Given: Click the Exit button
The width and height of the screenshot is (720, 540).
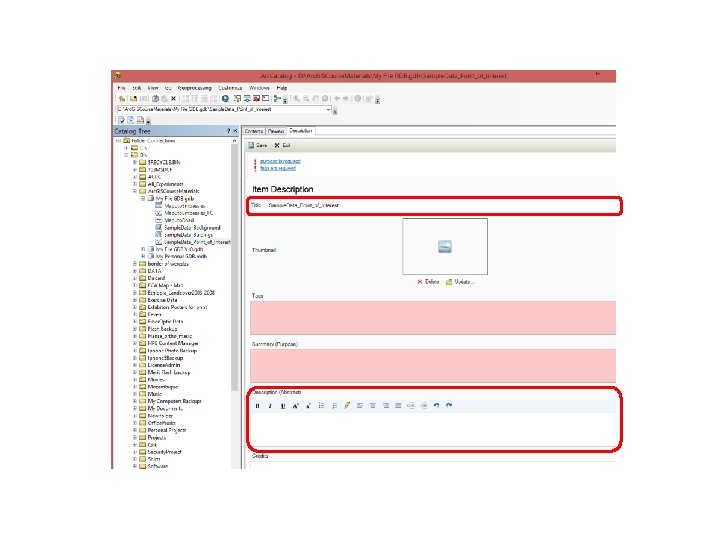Looking at the screenshot, I should pyautogui.click(x=282, y=145).
